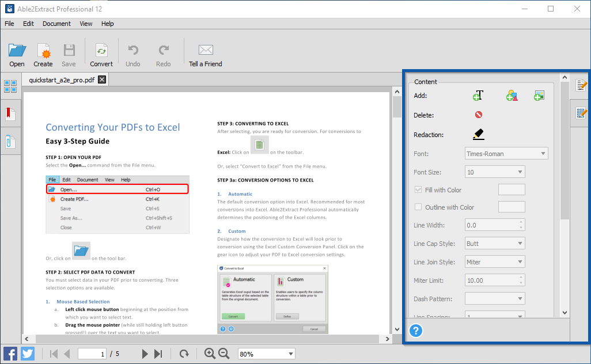The height and width of the screenshot is (364, 591).
Task: Enable the Outline with Color checkbox
Action: [x=418, y=207]
